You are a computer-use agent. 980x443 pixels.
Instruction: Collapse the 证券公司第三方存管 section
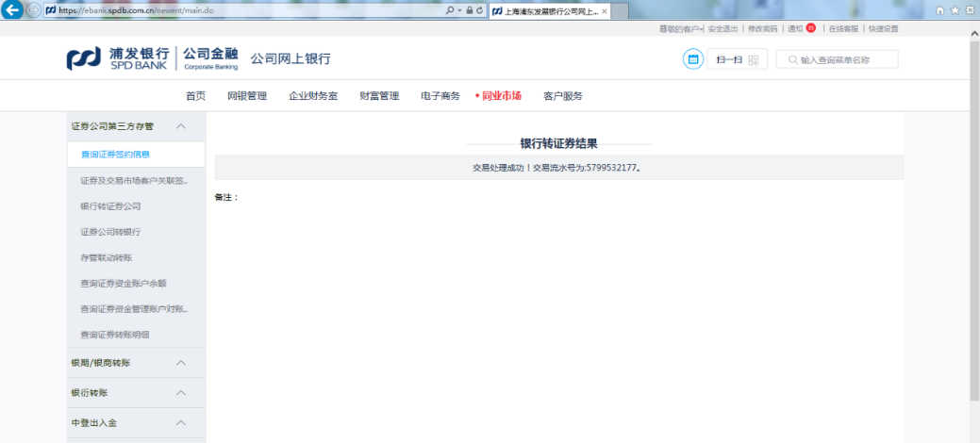(x=181, y=126)
